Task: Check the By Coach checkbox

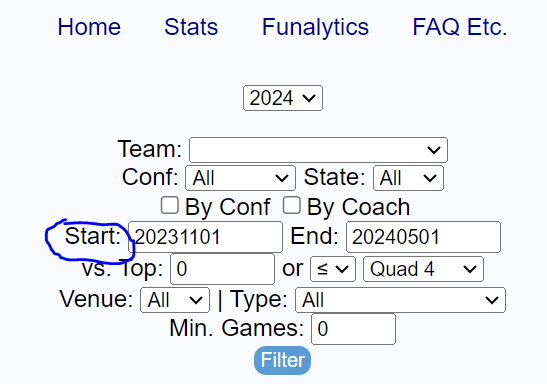Action: (292, 205)
